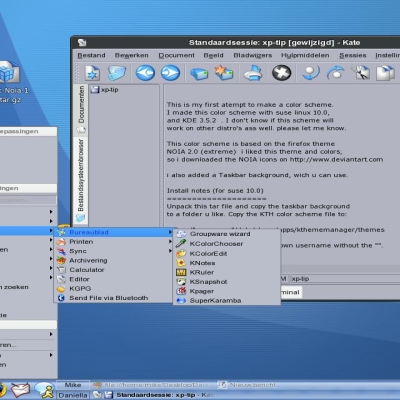
Task: Open the Bewerken menu in Kate
Action: click(x=132, y=55)
